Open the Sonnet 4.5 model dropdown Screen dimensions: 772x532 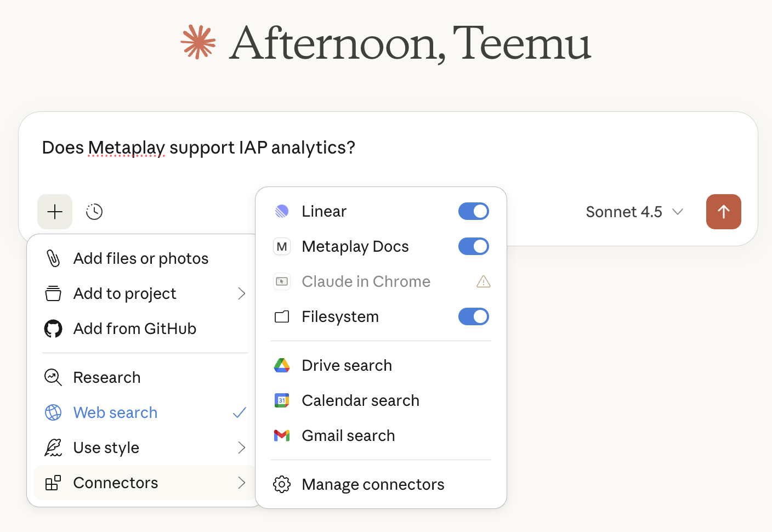coord(634,212)
